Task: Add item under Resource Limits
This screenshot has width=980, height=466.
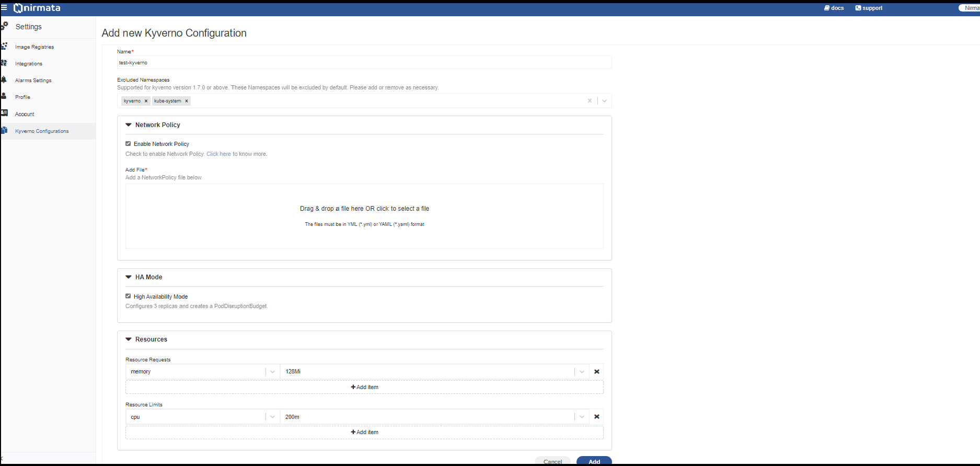Action: click(364, 432)
